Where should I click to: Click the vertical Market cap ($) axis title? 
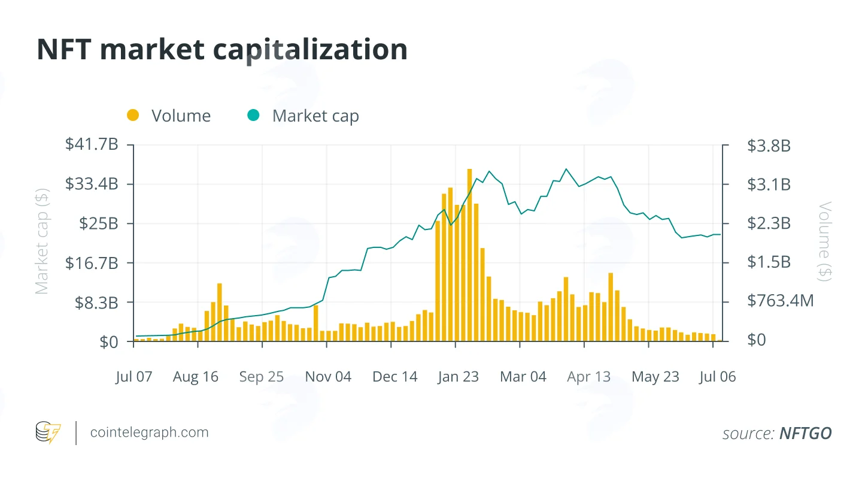(x=41, y=241)
